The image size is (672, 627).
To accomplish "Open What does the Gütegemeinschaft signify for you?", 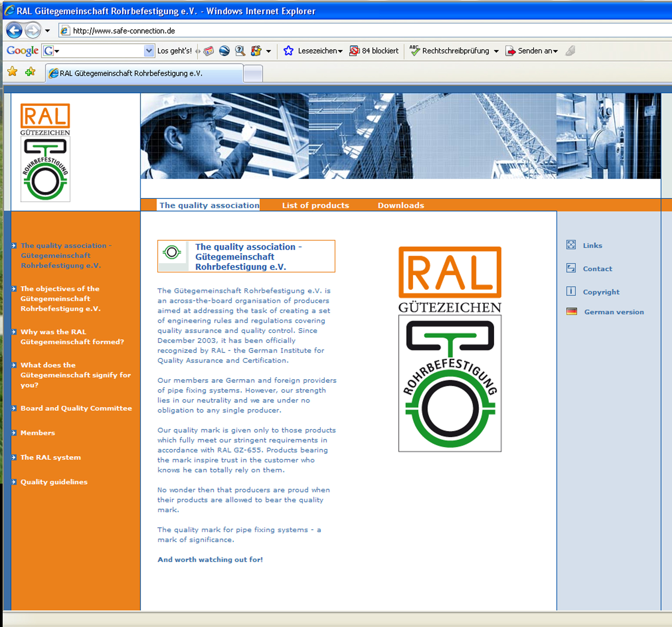I will coord(75,375).
